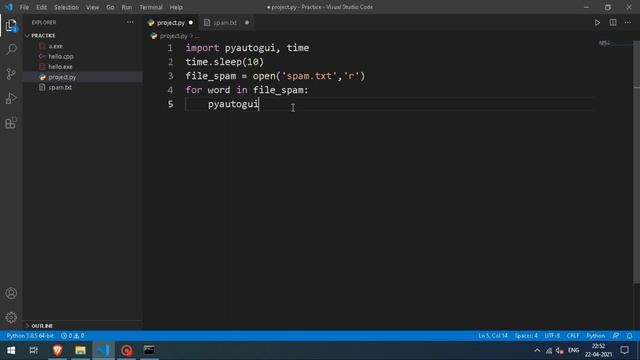640x360 pixels.
Task: Run Python file with play button
Action: (597, 23)
